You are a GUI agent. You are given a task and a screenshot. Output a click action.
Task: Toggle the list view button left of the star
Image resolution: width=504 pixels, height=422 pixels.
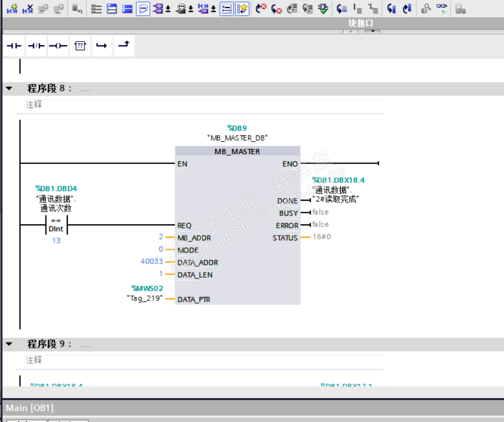coord(226,8)
